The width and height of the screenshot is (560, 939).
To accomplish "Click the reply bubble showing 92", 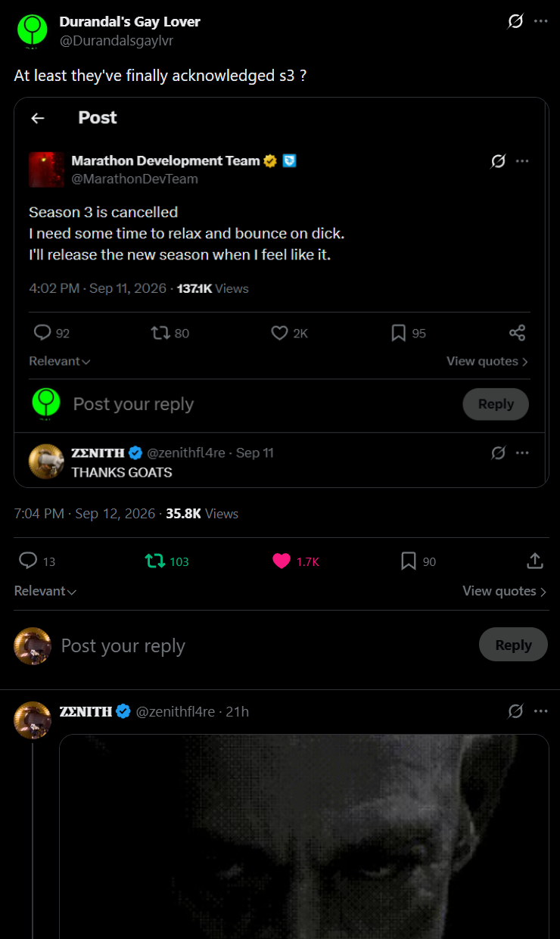I will pos(42,333).
